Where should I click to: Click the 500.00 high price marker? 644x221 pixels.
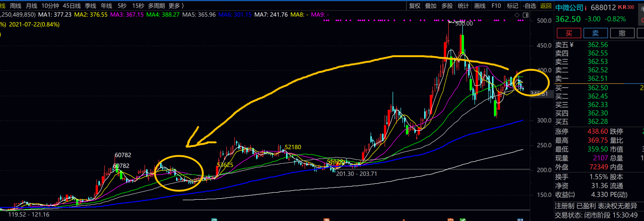click(x=464, y=24)
